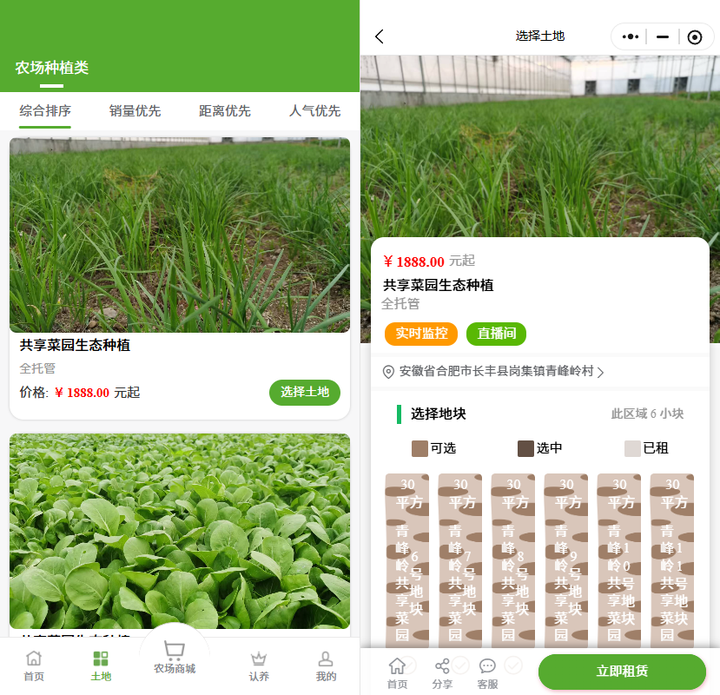Click left listing title 共享菜园生态种植
This screenshot has height=695, width=720.
point(75,345)
